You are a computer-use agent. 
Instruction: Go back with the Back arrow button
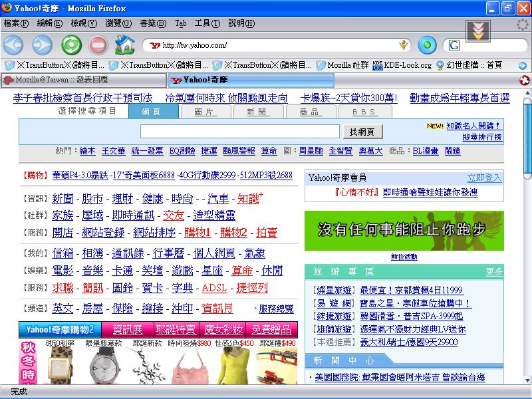pyautogui.click(x=13, y=45)
